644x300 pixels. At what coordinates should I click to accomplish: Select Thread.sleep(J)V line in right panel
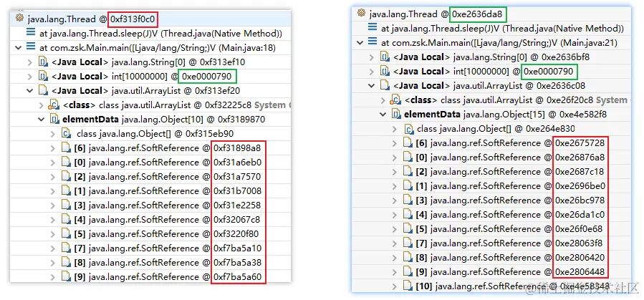(502, 29)
